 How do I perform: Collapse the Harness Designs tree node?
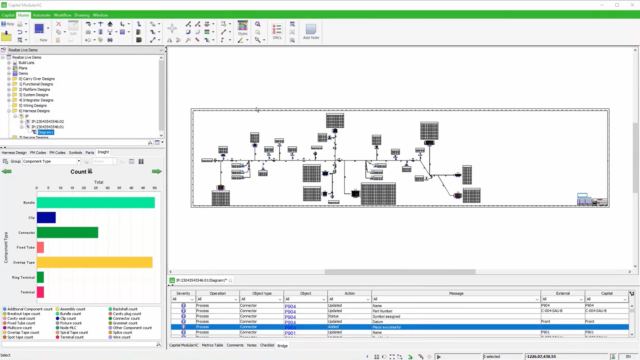[x=9, y=111]
